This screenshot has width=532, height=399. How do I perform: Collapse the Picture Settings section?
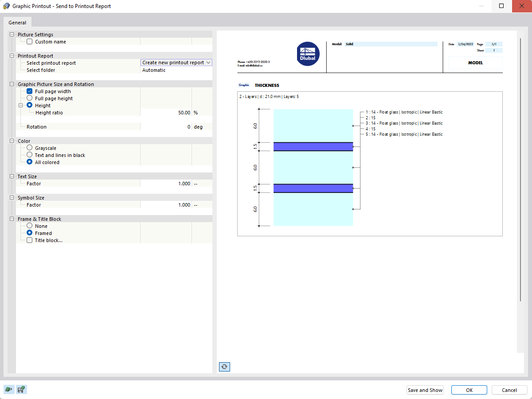12,35
